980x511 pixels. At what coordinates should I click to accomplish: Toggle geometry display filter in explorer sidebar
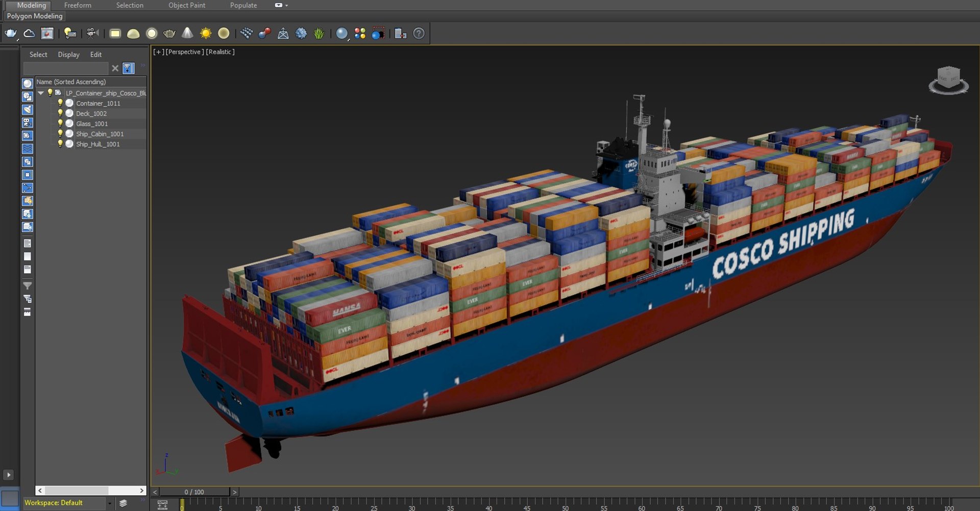click(x=28, y=83)
